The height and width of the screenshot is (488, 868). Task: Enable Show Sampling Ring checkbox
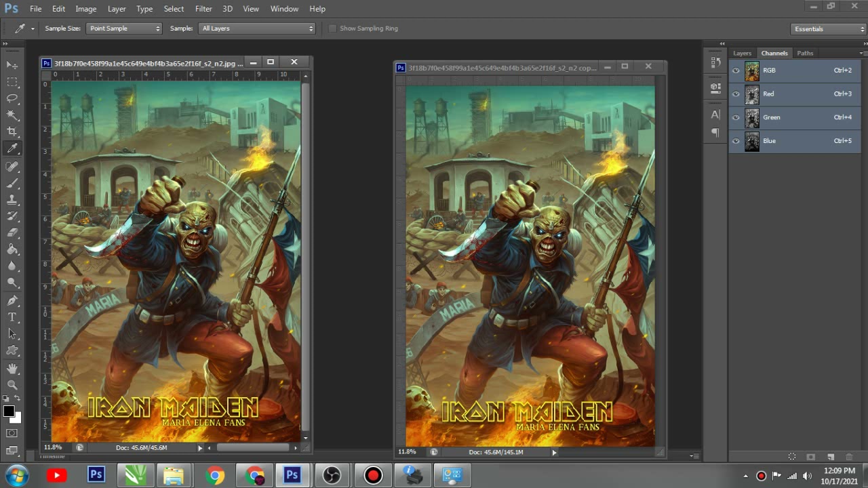[332, 28]
